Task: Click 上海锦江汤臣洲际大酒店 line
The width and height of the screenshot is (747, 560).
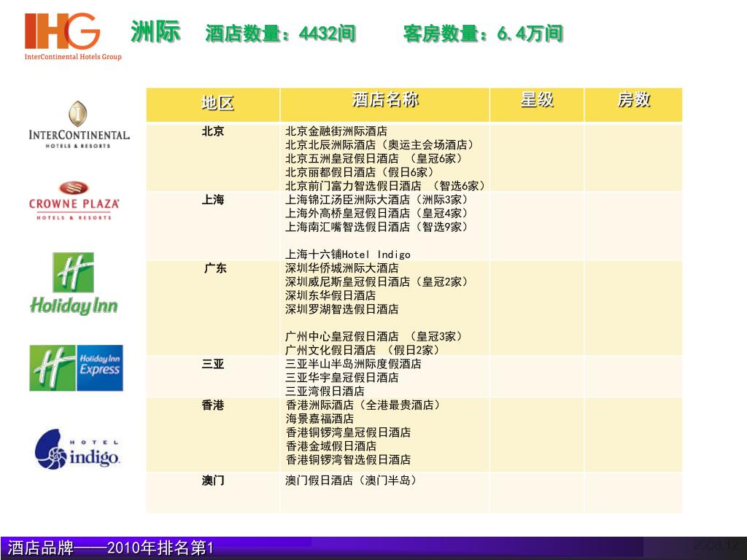Action: coord(377,200)
